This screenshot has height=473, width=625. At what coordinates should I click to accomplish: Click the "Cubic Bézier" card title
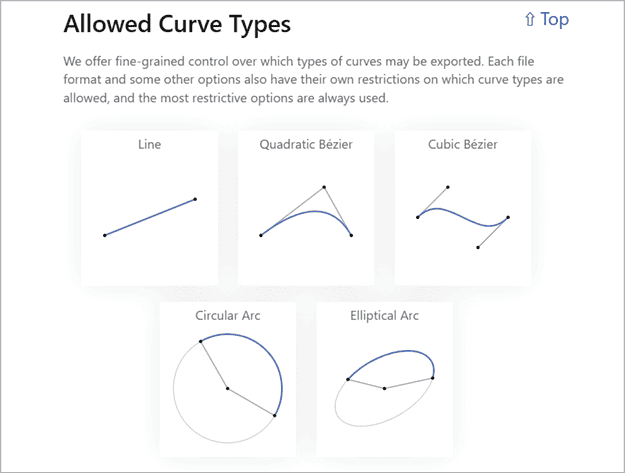(x=463, y=145)
